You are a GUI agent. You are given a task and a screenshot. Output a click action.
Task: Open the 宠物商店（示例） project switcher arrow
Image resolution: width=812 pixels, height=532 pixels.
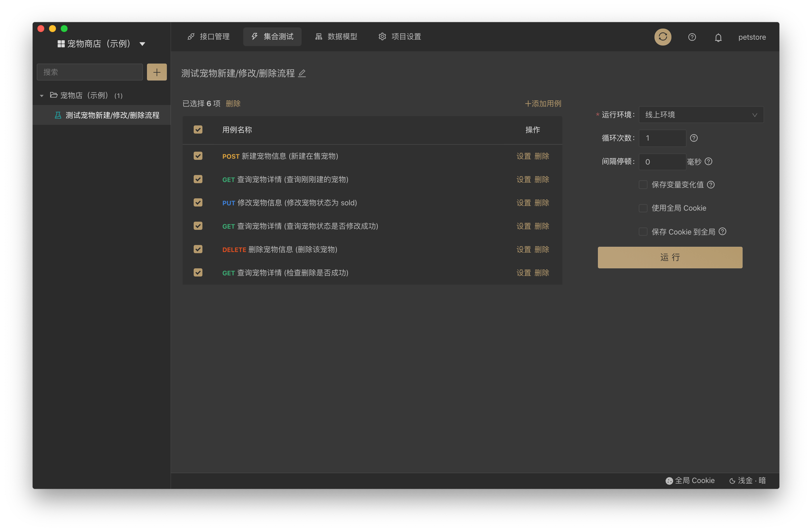(x=142, y=44)
